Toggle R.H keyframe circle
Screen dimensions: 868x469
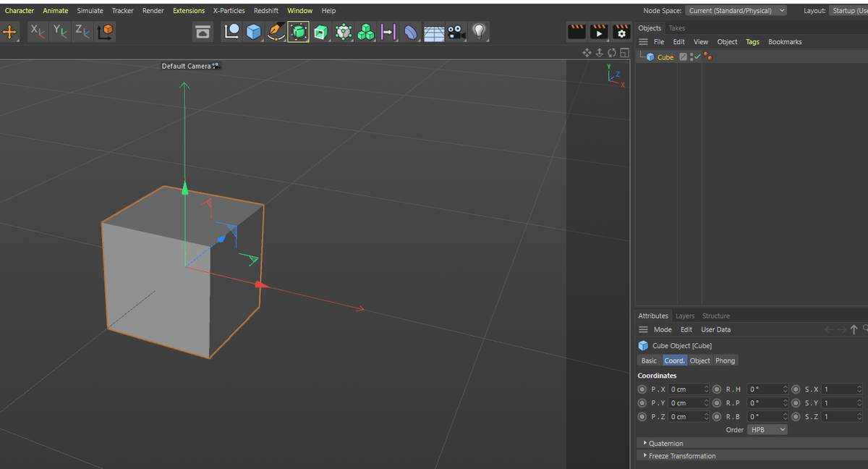717,389
